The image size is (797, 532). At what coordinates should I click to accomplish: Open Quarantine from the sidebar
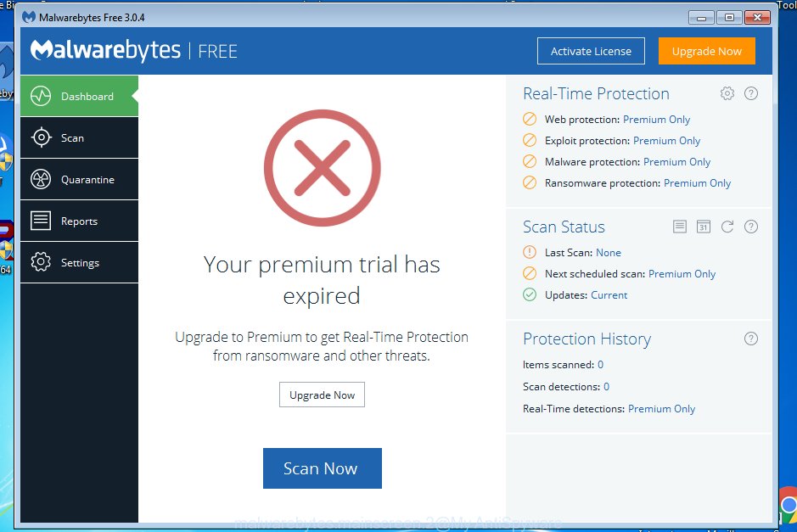pyautogui.click(x=40, y=179)
